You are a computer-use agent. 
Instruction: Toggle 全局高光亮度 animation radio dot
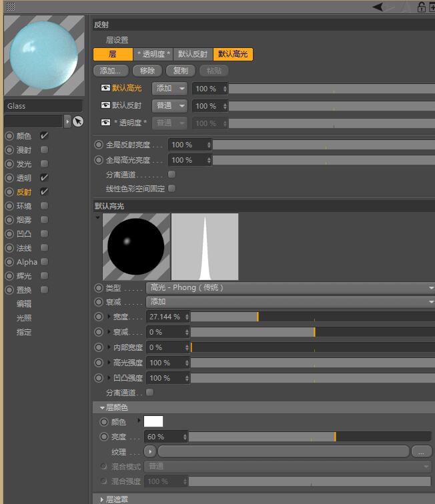tap(99, 160)
